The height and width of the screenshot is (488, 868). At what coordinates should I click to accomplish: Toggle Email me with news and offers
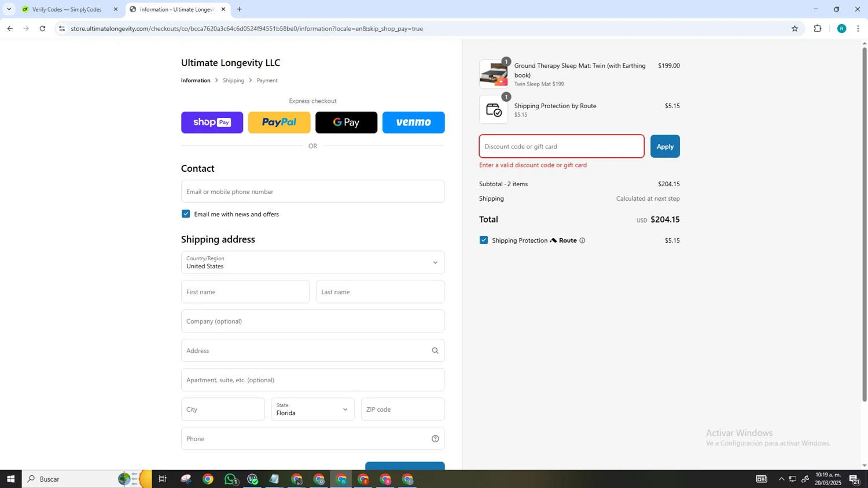point(186,214)
